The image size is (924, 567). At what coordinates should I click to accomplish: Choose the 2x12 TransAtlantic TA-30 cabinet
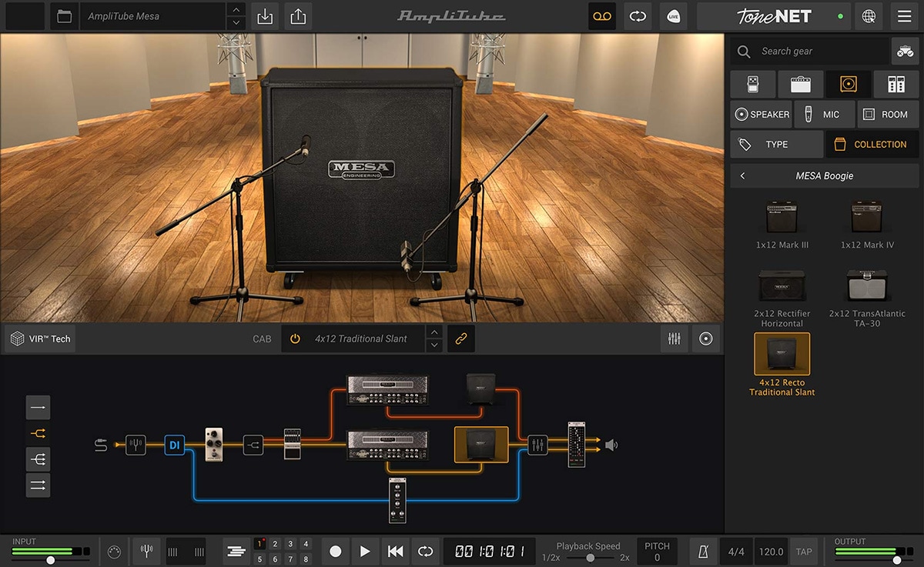[867, 297]
